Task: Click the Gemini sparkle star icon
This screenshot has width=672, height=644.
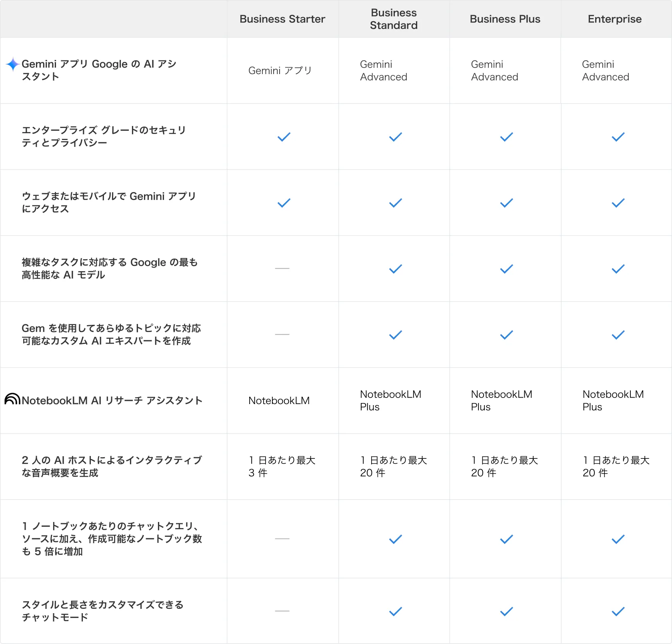Action: pyautogui.click(x=13, y=64)
